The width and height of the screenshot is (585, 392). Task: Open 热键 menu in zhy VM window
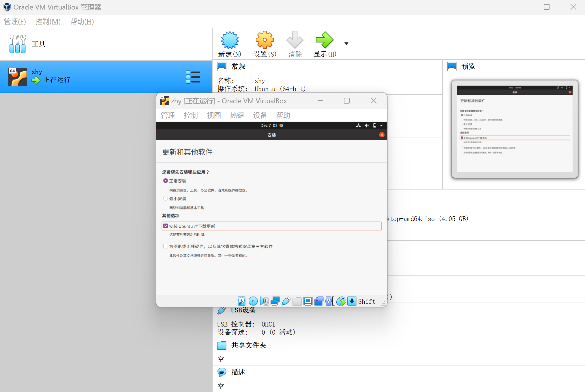point(237,115)
